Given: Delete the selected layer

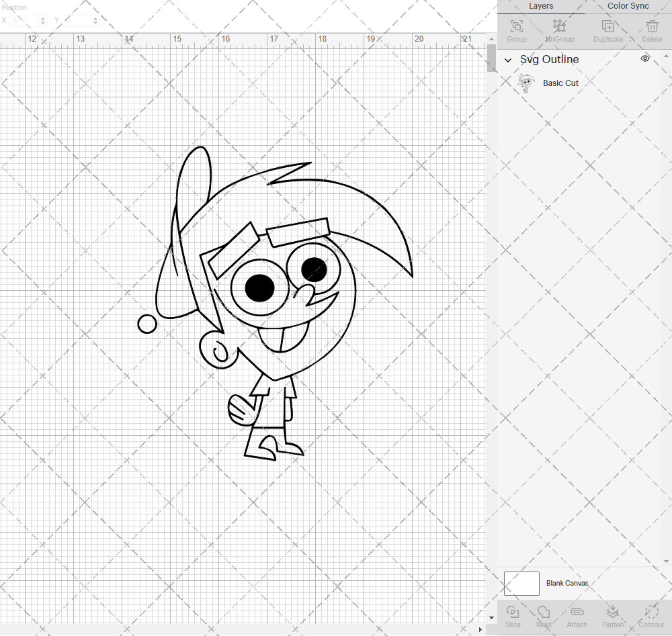Looking at the screenshot, I should pyautogui.click(x=651, y=27).
